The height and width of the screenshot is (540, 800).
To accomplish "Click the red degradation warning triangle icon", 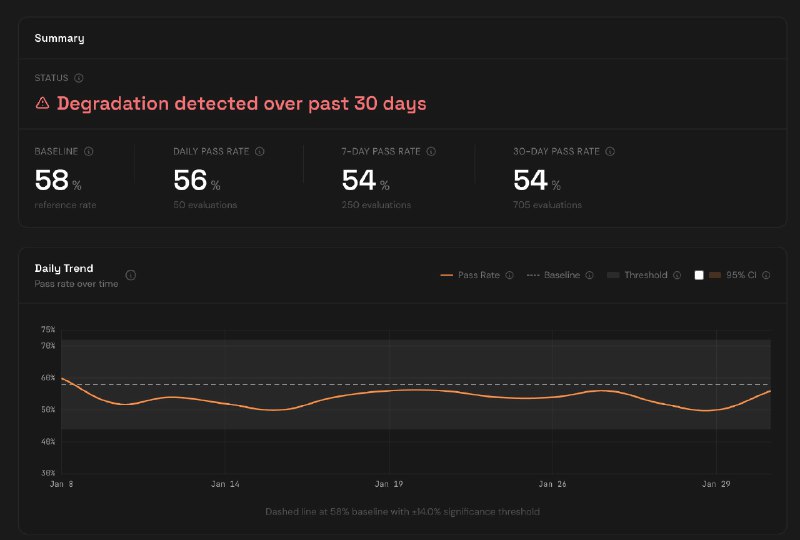I will (x=43, y=103).
